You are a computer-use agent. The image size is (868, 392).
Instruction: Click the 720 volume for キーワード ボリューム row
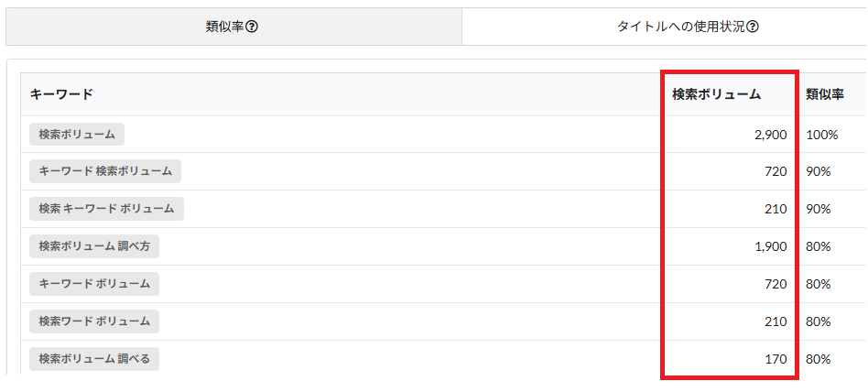point(776,284)
